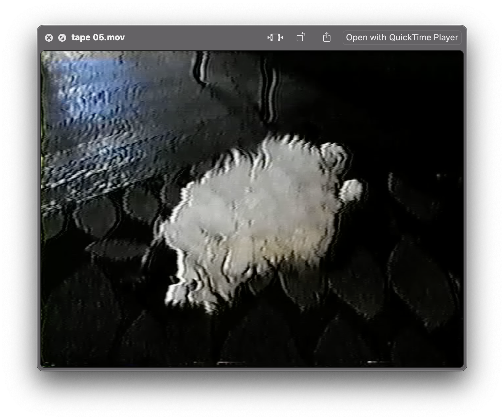Viewport: 504px width, 420px height.
Task: Toggle the video trim filmstrip icon
Action: click(275, 37)
